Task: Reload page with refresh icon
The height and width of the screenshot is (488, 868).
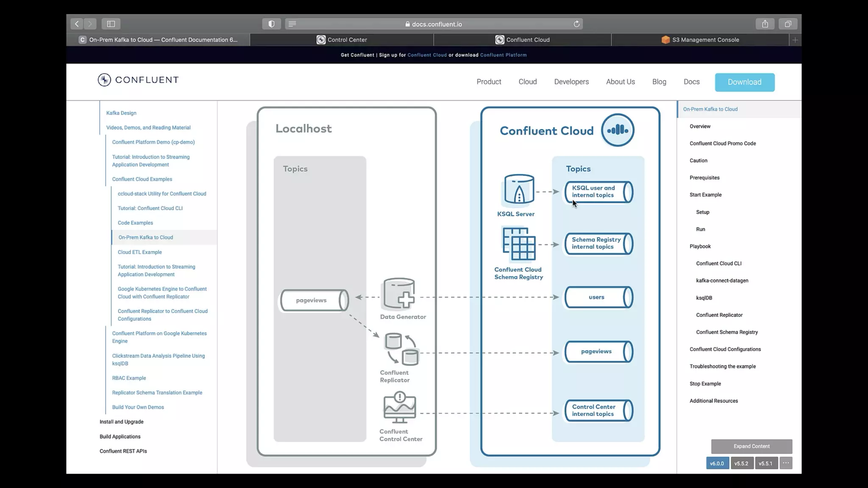Action: pos(576,24)
